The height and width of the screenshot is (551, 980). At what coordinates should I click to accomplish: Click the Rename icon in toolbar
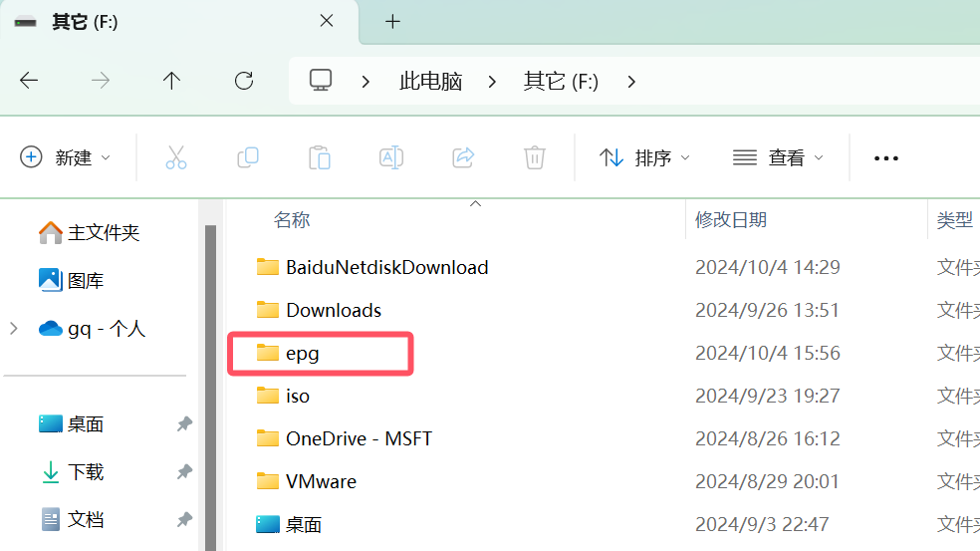pyautogui.click(x=391, y=157)
